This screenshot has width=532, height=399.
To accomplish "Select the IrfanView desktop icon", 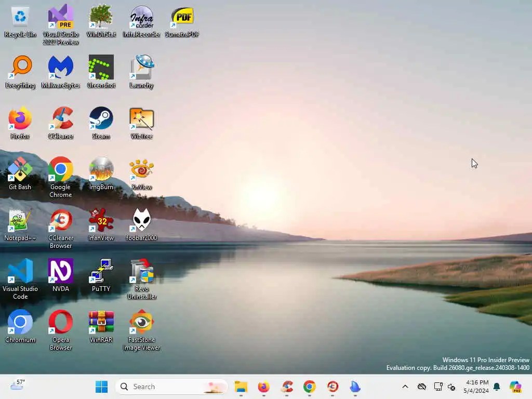I will pyautogui.click(x=101, y=224).
